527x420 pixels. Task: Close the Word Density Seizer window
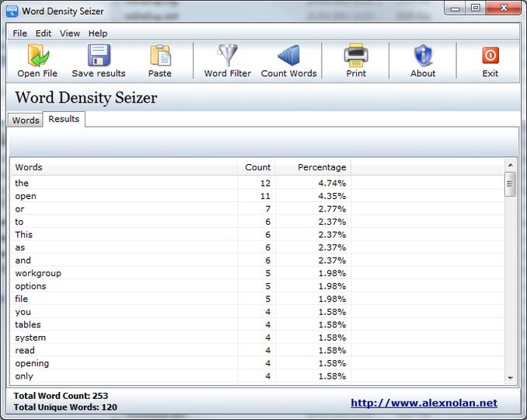[504, 9]
